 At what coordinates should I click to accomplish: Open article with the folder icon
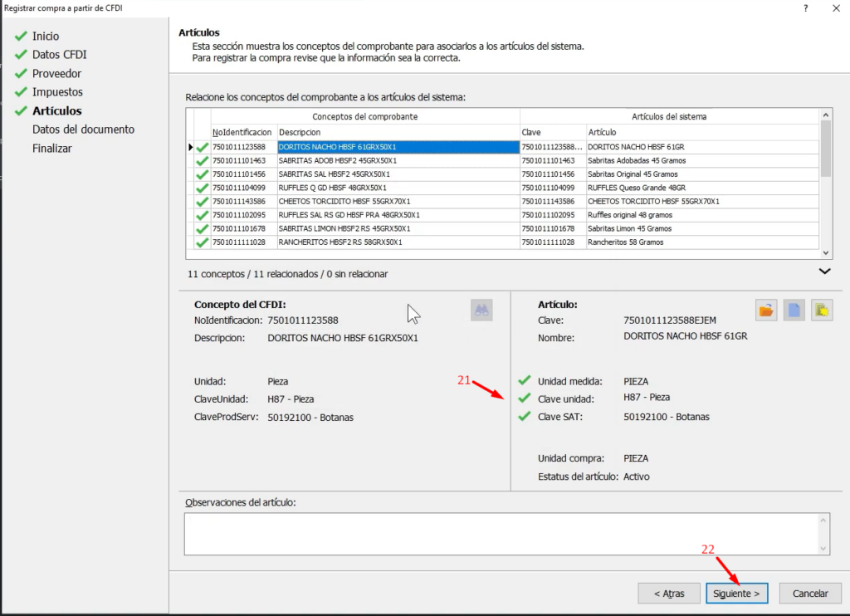[x=766, y=310]
